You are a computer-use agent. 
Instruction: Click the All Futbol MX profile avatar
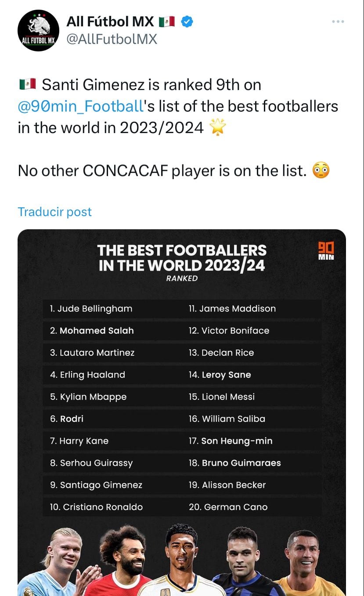coord(38,31)
